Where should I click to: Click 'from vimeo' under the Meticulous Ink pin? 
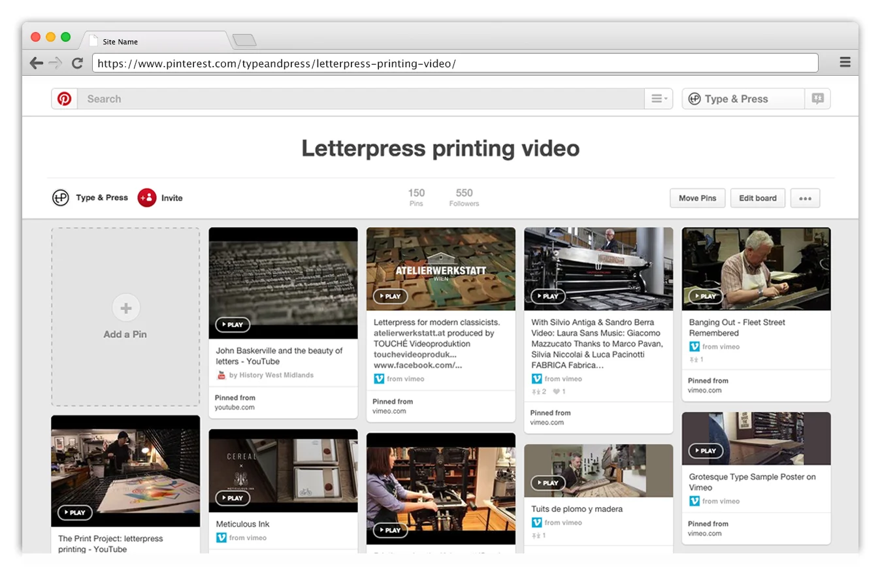click(248, 538)
